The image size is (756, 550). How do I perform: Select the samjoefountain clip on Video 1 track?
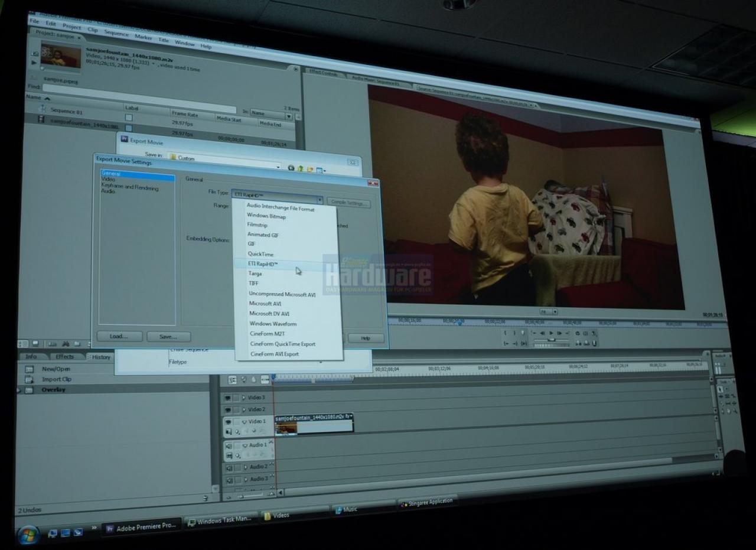(314, 424)
